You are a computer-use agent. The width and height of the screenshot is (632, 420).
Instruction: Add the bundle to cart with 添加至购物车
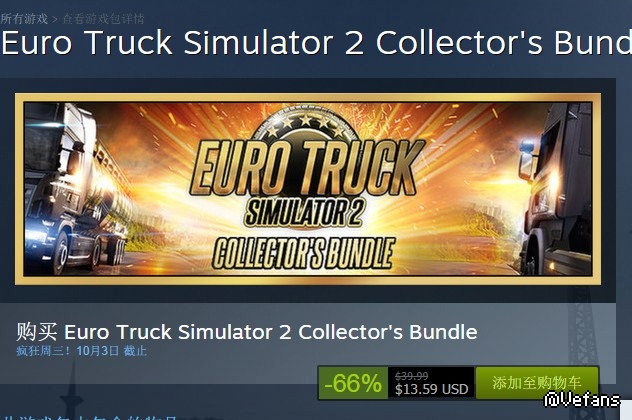coord(537,383)
